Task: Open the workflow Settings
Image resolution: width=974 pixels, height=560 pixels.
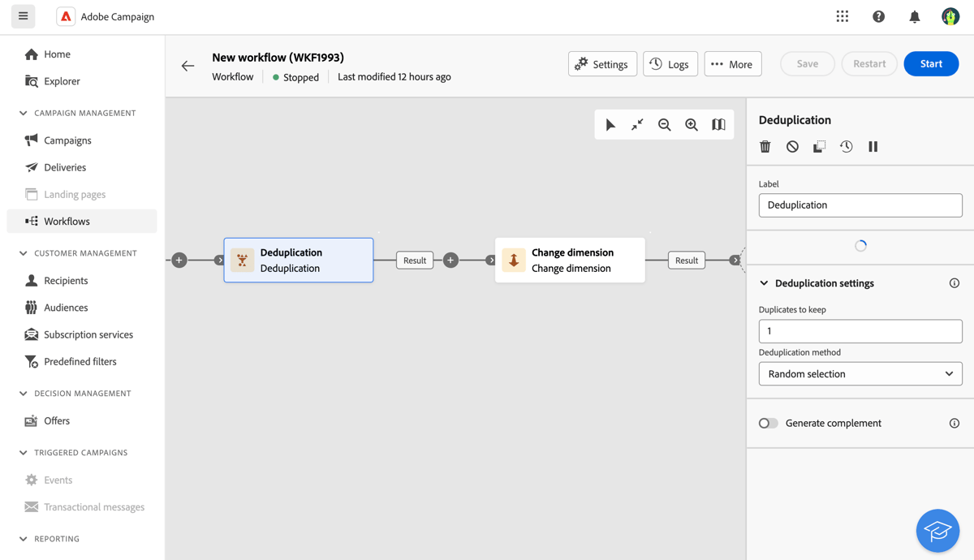Action: 602,63
